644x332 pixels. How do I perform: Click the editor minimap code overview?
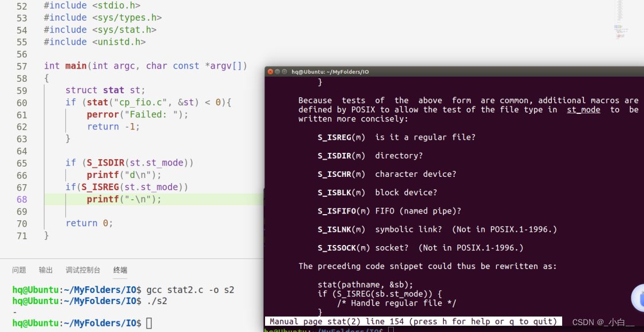pos(620,21)
